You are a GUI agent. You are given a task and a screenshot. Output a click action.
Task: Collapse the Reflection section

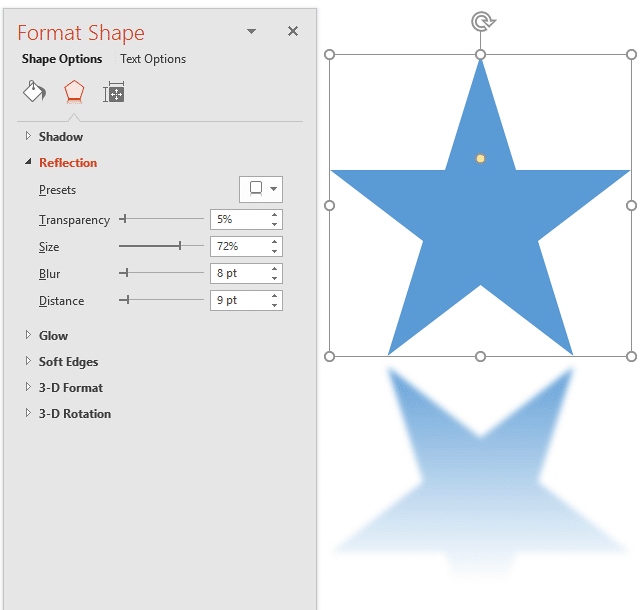pyautogui.click(x=67, y=163)
